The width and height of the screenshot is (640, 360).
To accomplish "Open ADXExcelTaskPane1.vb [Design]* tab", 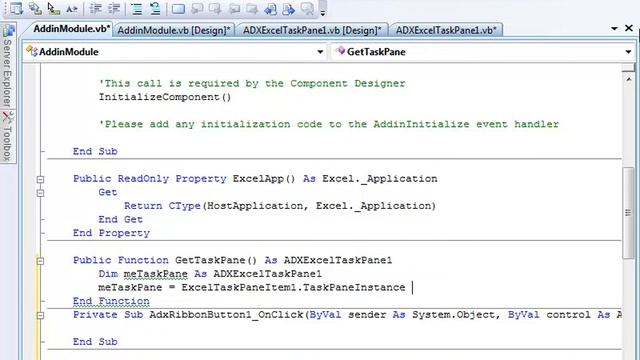I will tap(312, 30).
